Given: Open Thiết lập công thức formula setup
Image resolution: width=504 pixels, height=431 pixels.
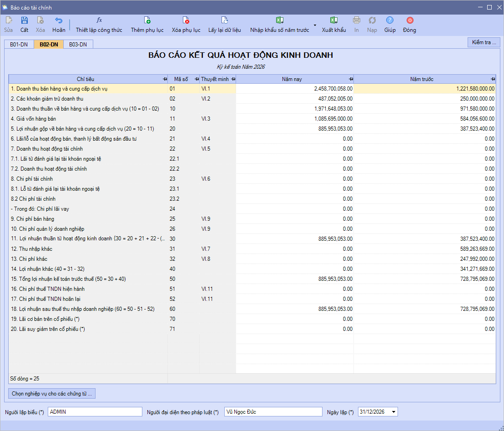Looking at the screenshot, I should [99, 20].
